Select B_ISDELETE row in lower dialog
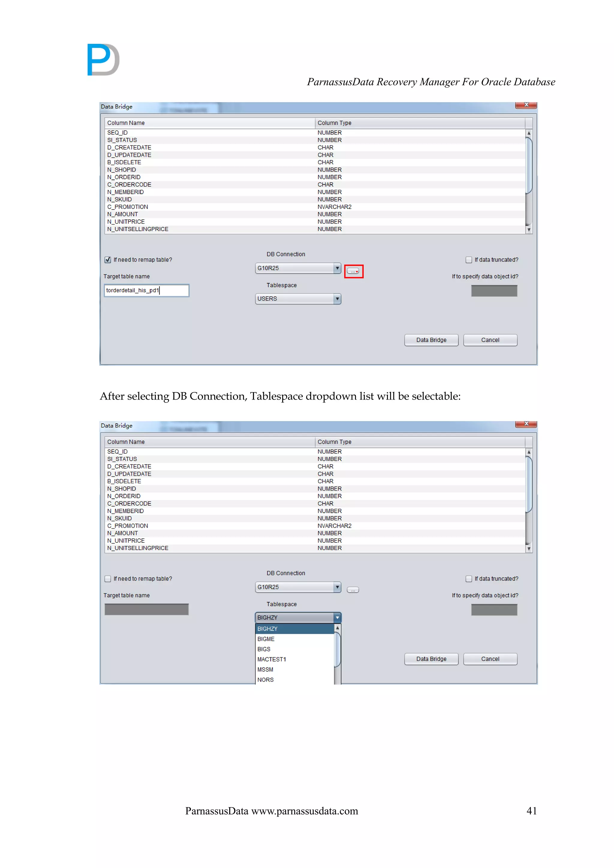 point(315,482)
